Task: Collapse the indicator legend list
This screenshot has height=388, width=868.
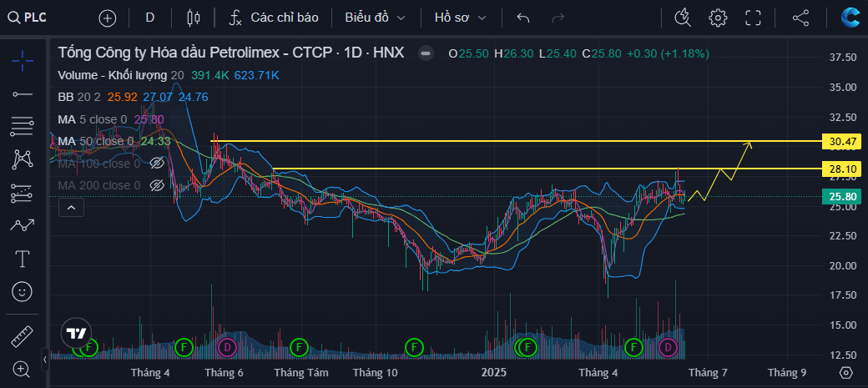Action: [72, 208]
